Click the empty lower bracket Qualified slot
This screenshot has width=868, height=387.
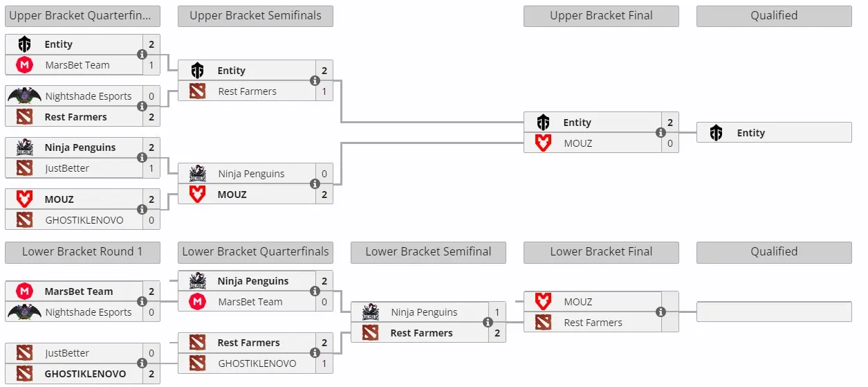click(774, 312)
